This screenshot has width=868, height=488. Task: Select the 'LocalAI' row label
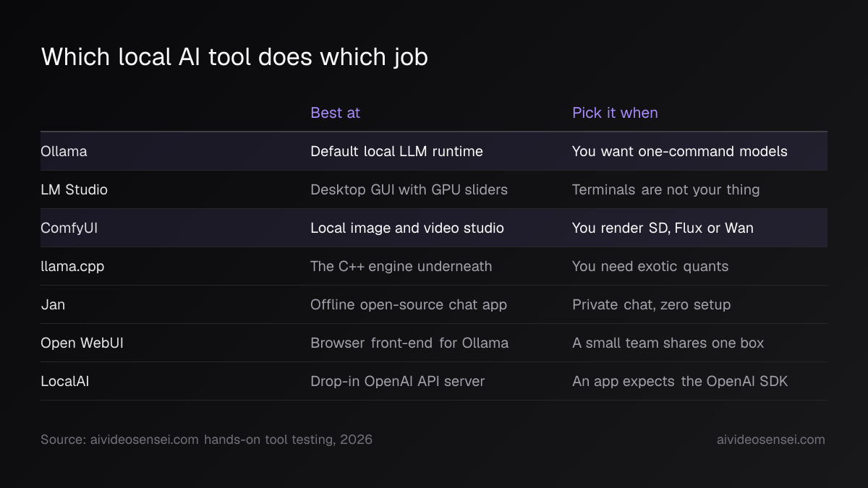pos(65,381)
